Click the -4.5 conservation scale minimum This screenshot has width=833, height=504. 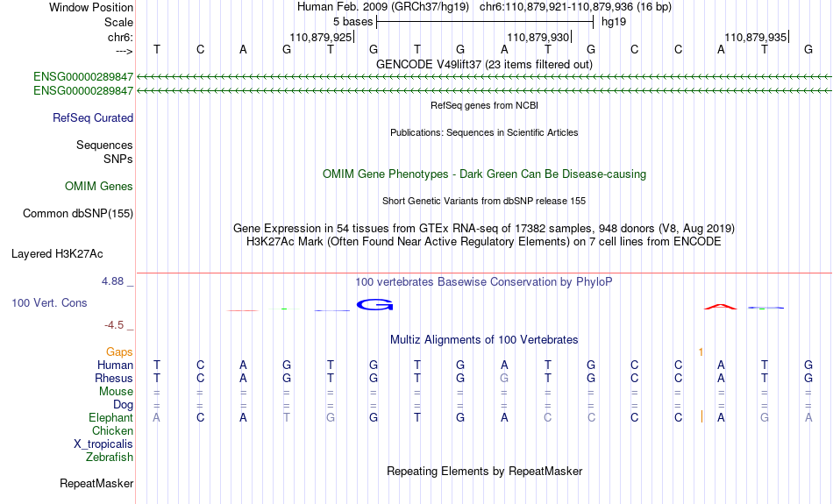114,325
